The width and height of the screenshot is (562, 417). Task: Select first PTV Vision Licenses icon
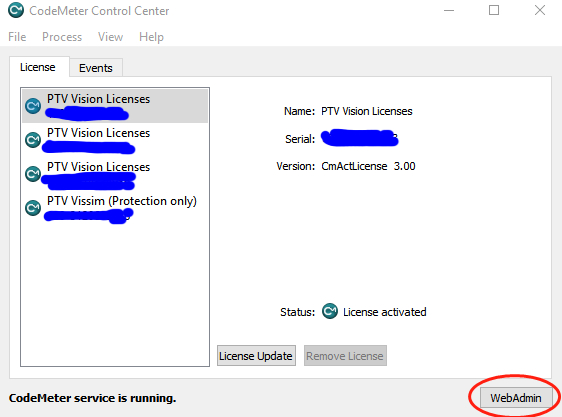coord(33,106)
